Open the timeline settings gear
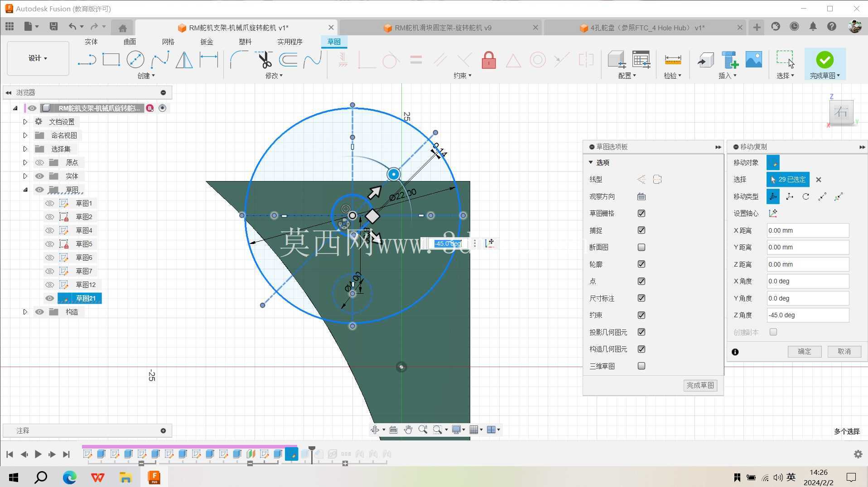 point(858,454)
